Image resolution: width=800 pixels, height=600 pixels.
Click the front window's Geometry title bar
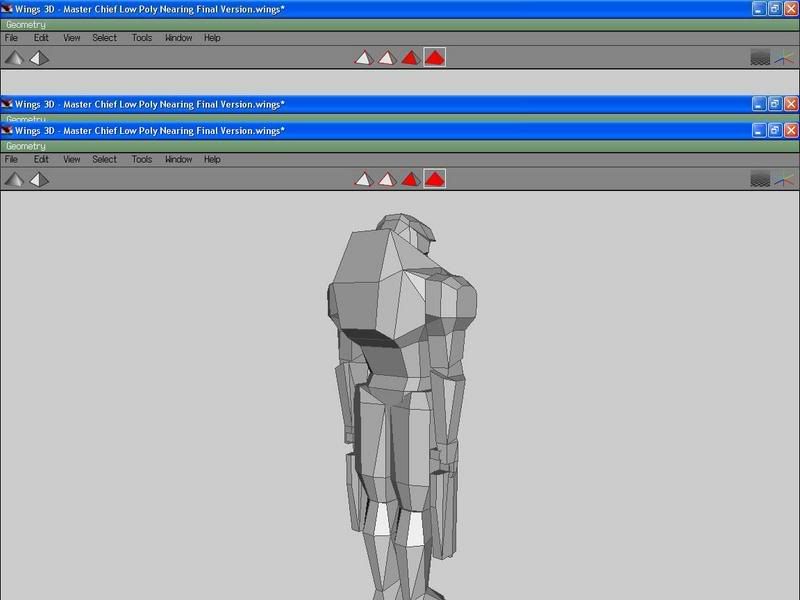400,146
